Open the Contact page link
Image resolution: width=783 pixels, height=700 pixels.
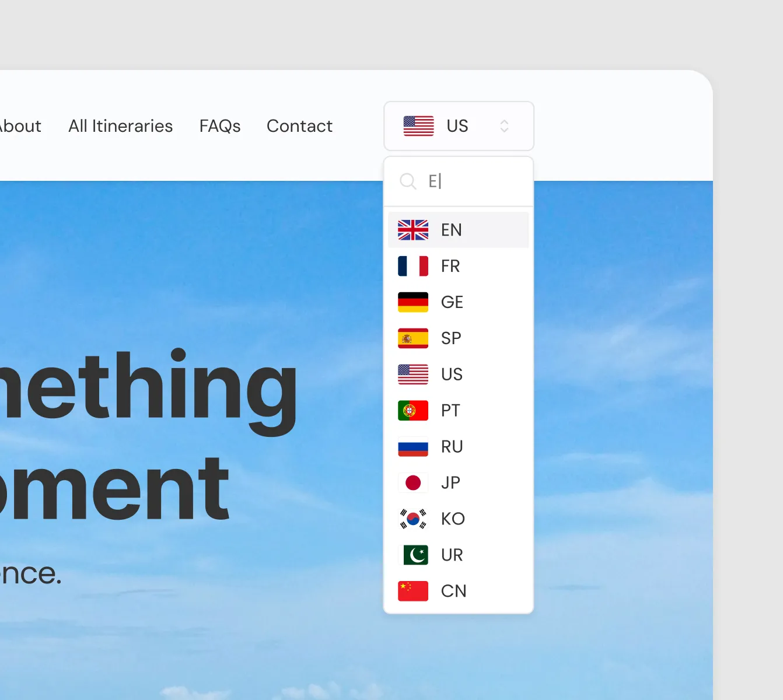(x=299, y=126)
